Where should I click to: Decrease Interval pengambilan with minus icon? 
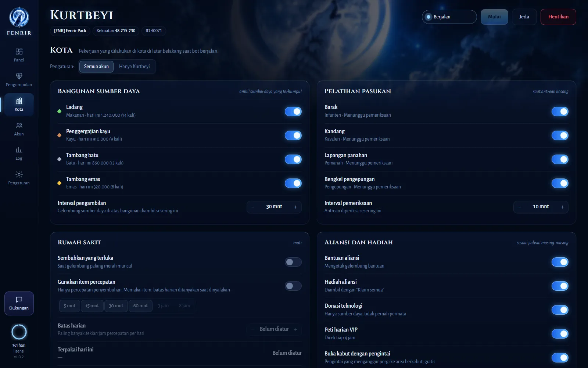click(x=253, y=207)
